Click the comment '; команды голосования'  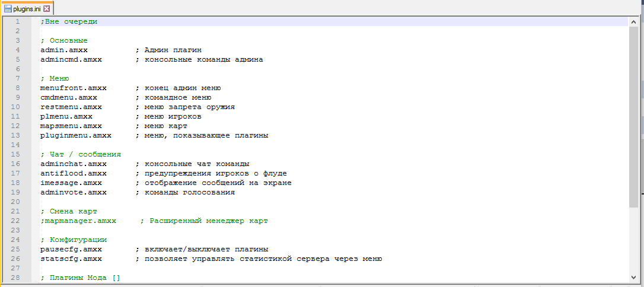[185, 192]
